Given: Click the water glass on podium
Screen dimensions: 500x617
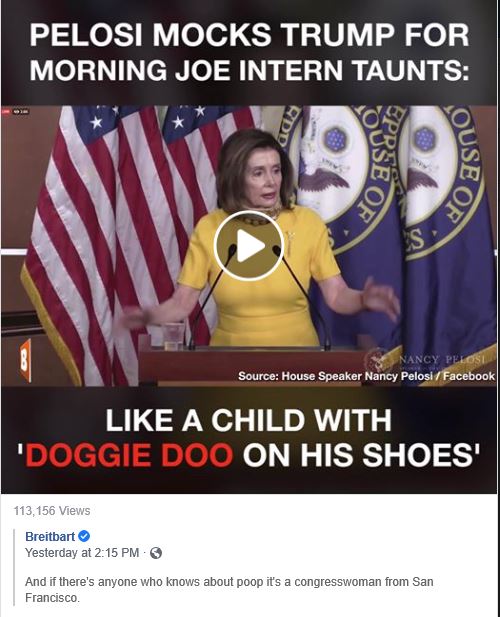Looking at the screenshot, I should (x=173, y=336).
